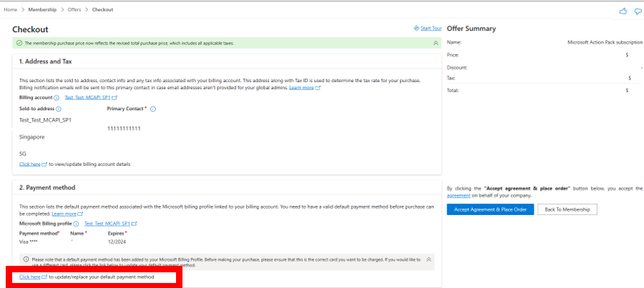Click the Primary Contact info icon

coord(153,109)
